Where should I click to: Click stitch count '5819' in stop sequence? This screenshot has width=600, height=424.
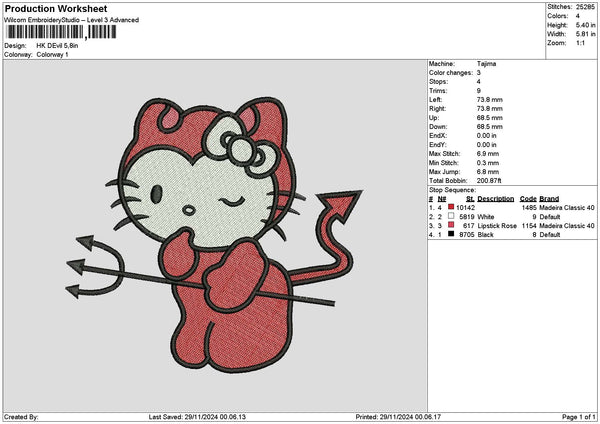tap(467, 217)
